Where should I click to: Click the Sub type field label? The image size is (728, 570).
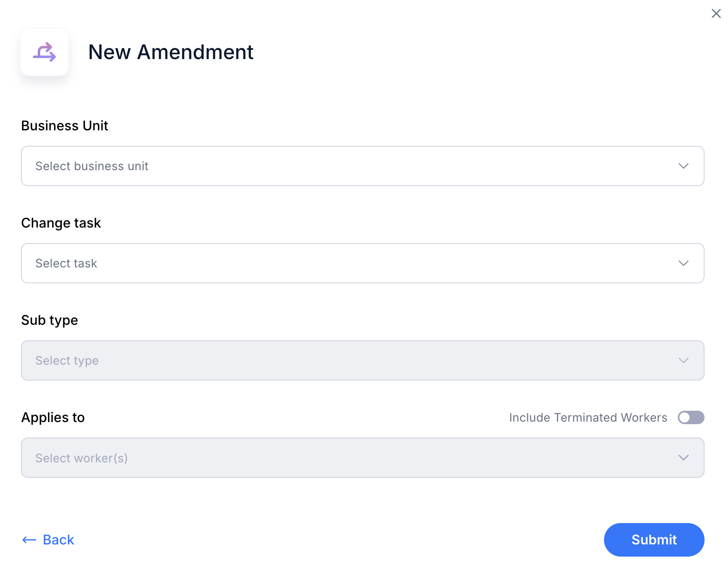tap(49, 320)
